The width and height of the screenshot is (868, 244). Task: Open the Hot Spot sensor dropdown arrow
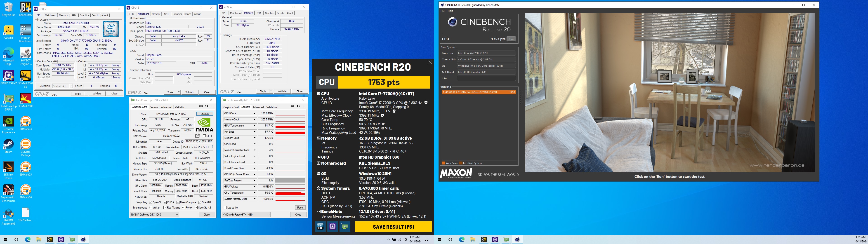click(x=254, y=132)
